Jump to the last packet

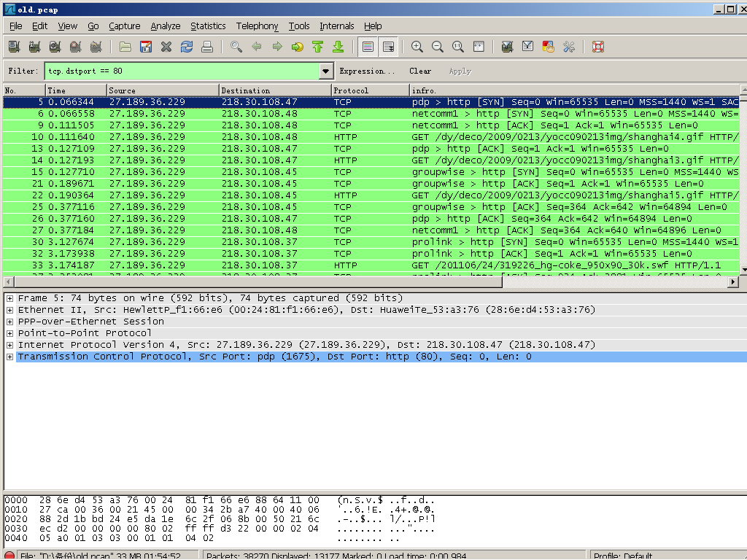coord(338,47)
